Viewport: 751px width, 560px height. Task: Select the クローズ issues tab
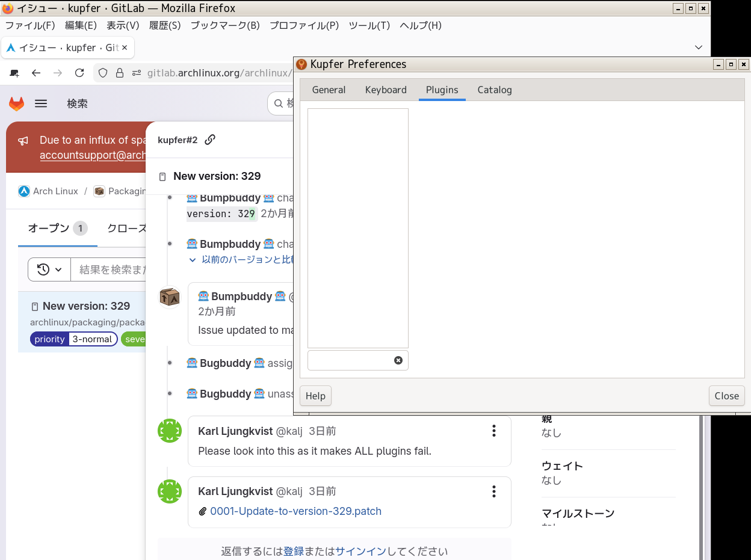126,229
